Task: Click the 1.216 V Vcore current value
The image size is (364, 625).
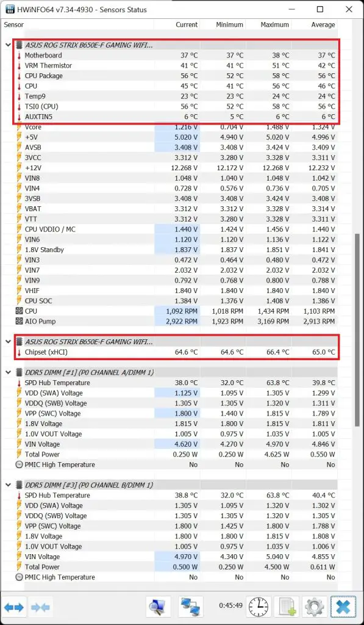Action: pos(186,127)
